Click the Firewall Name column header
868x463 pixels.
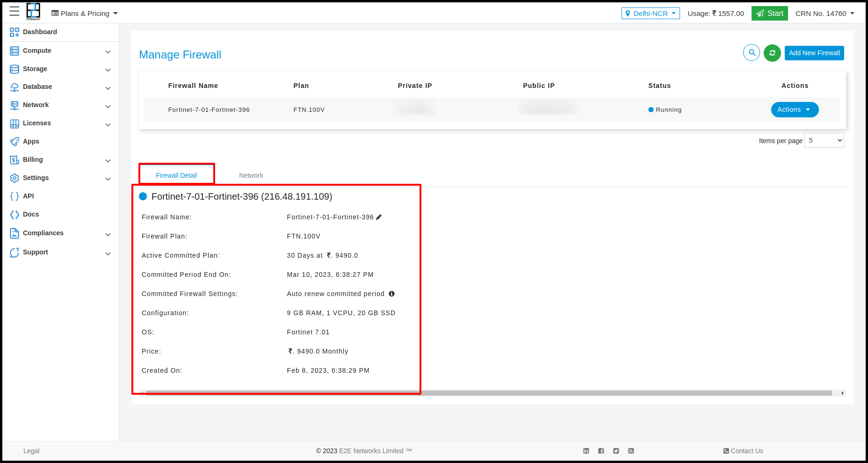(x=193, y=86)
